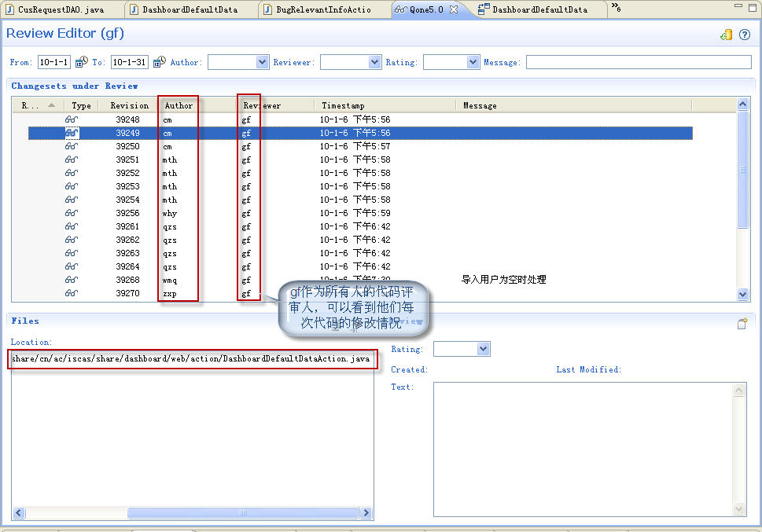762x532 pixels.
Task: Click the help question mark icon
Action: pos(744,35)
